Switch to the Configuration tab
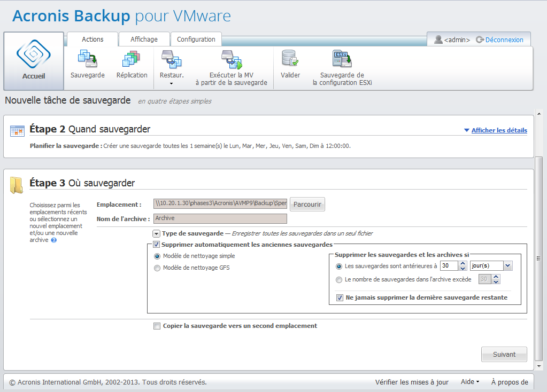 click(x=196, y=40)
